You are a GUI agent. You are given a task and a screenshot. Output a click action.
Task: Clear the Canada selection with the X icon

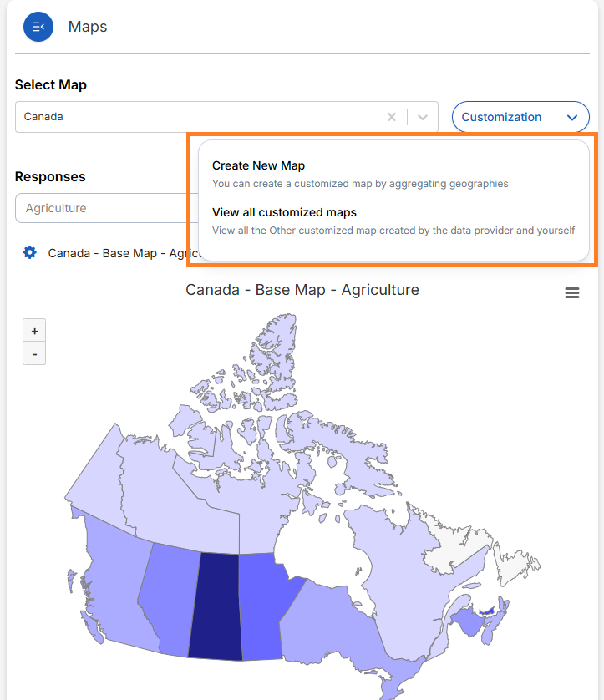(391, 117)
